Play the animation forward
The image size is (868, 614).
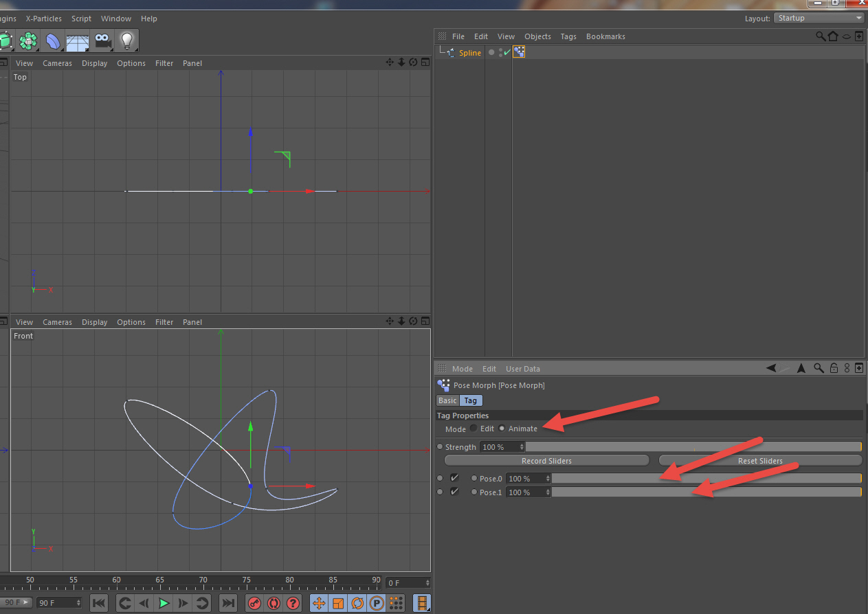(x=164, y=603)
